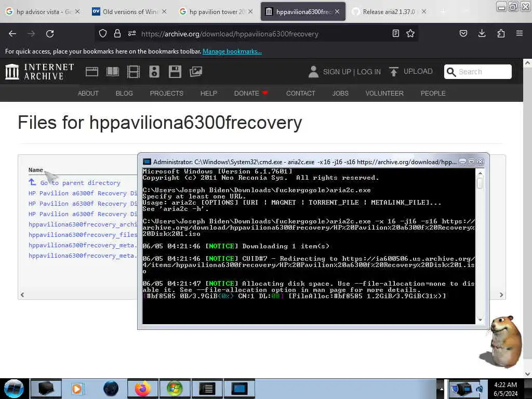
Task: Click the SIGN UP link
Action: coord(337,72)
